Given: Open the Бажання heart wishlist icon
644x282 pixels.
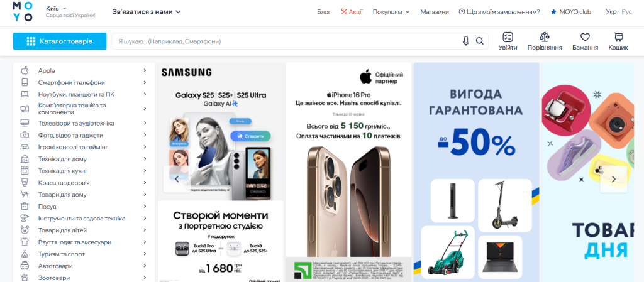Looking at the screenshot, I should [585, 41].
